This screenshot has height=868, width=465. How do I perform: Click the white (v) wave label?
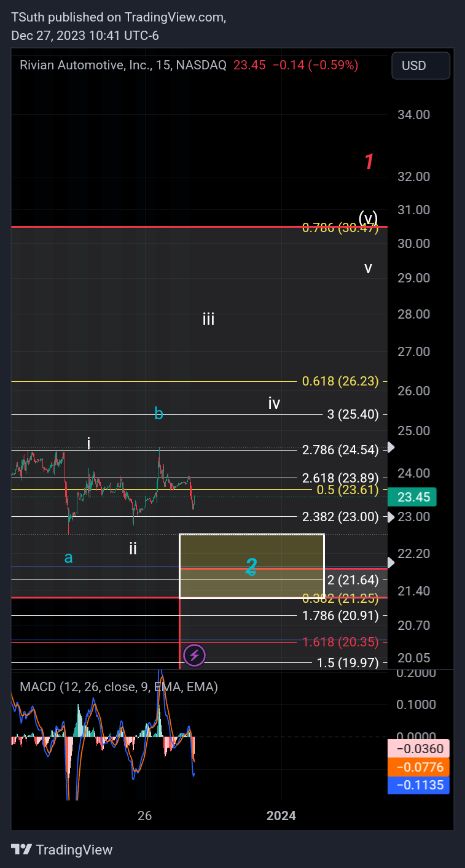pos(369,217)
